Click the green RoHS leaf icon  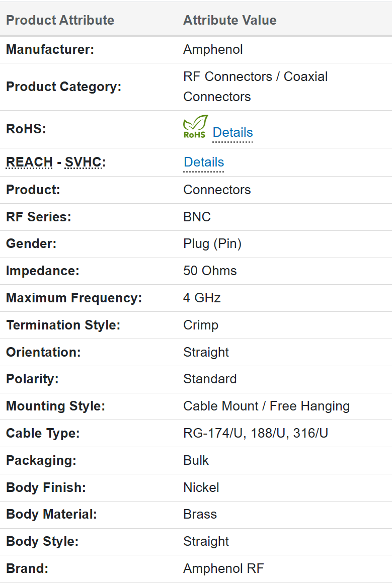pos(195,127)
